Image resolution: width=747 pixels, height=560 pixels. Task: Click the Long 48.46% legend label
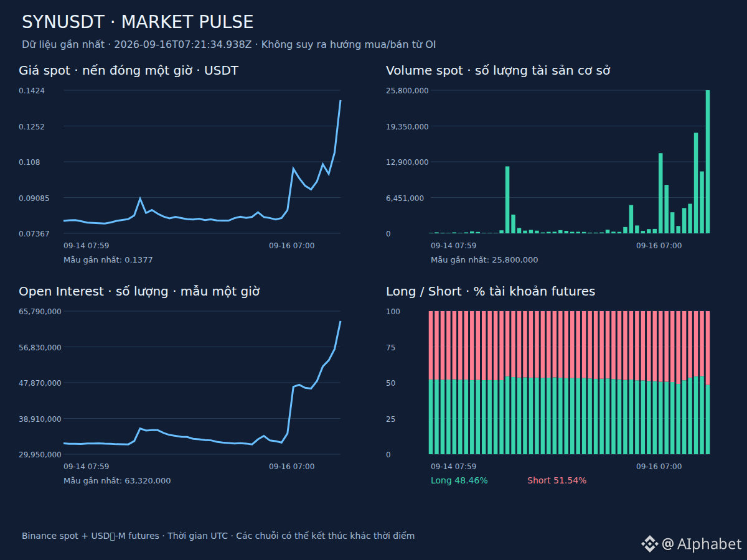(x=459, y=480)
